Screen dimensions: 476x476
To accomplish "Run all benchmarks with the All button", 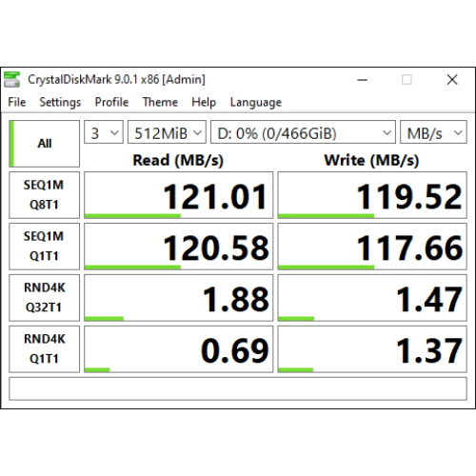I will click(x=44, y=144).
